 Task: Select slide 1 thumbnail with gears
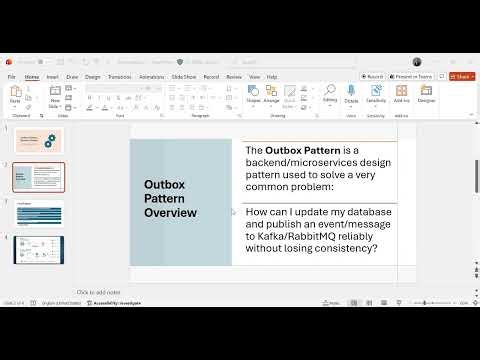pos(39,141)
